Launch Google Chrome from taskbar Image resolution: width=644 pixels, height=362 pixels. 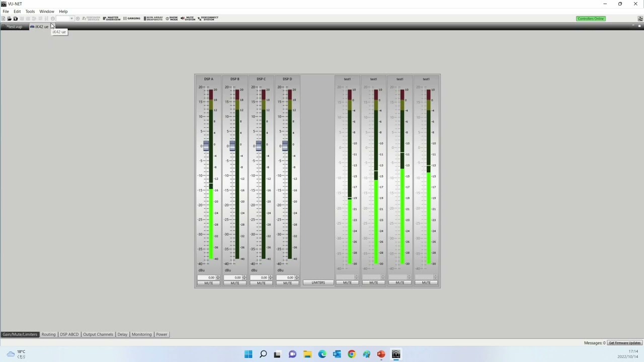click(x=352, y=354)
